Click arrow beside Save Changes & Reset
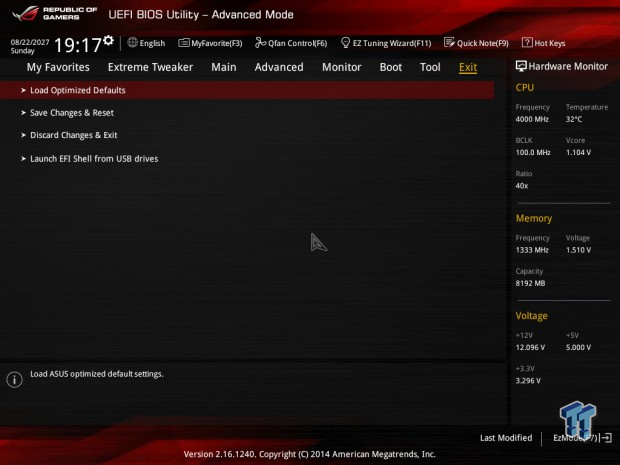Image resolution: width=620 pixels, height=465 pixels. pyautogui.click(x=23, y=113)
